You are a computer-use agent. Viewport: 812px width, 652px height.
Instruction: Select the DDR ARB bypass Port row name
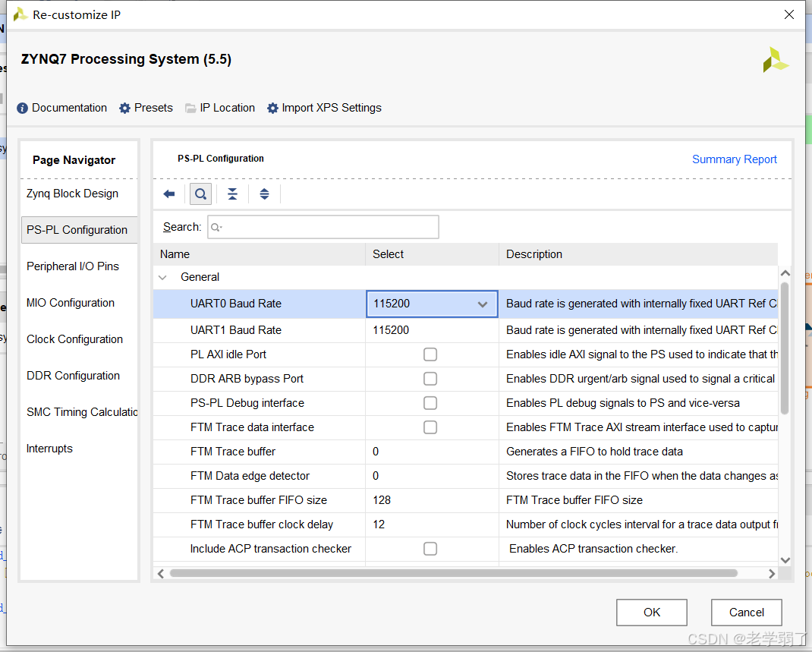247,379
